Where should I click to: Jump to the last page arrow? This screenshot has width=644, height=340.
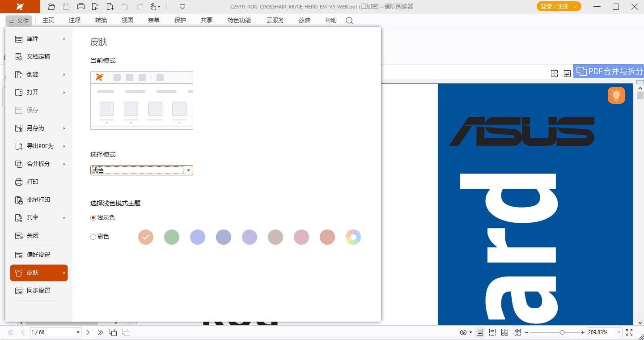tap(100, 332)
